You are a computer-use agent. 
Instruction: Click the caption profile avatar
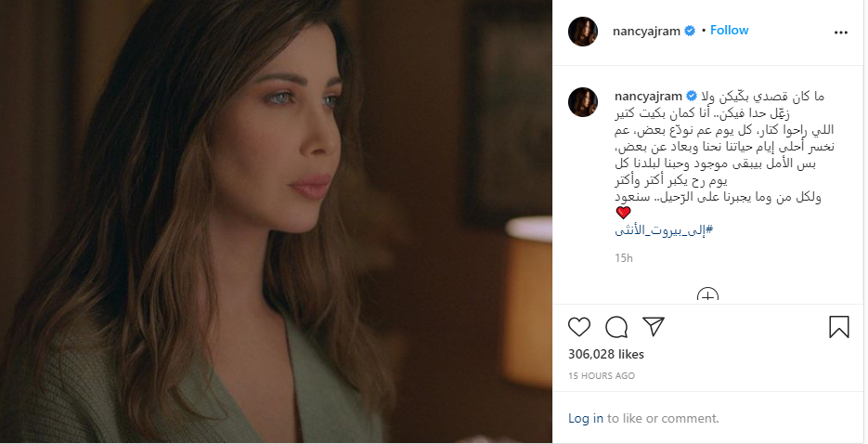583,102
